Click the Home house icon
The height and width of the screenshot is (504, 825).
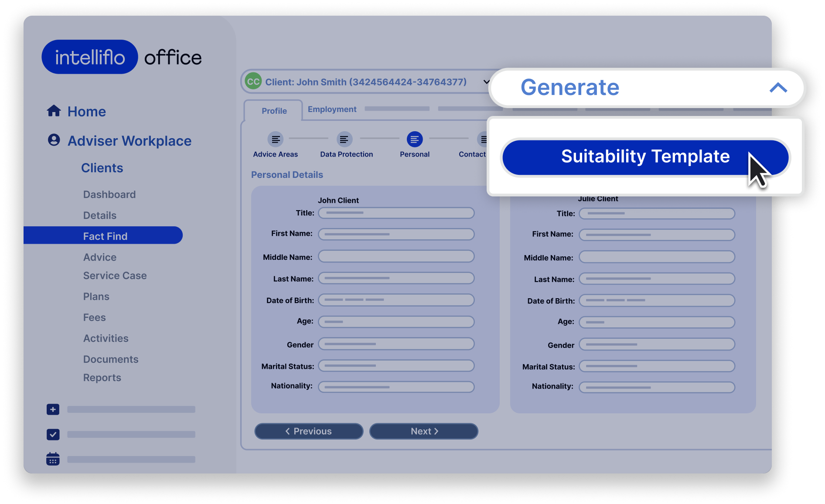click(x=54, y=111)
